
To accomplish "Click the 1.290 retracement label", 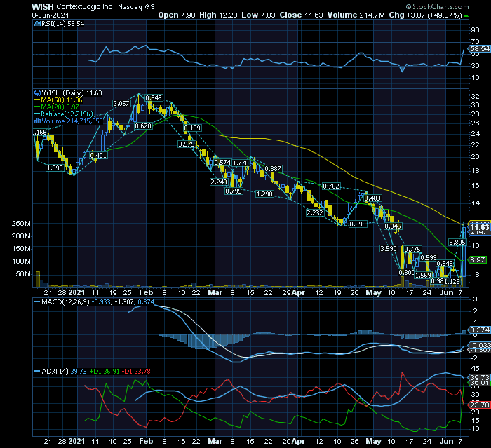I will 264,194.
